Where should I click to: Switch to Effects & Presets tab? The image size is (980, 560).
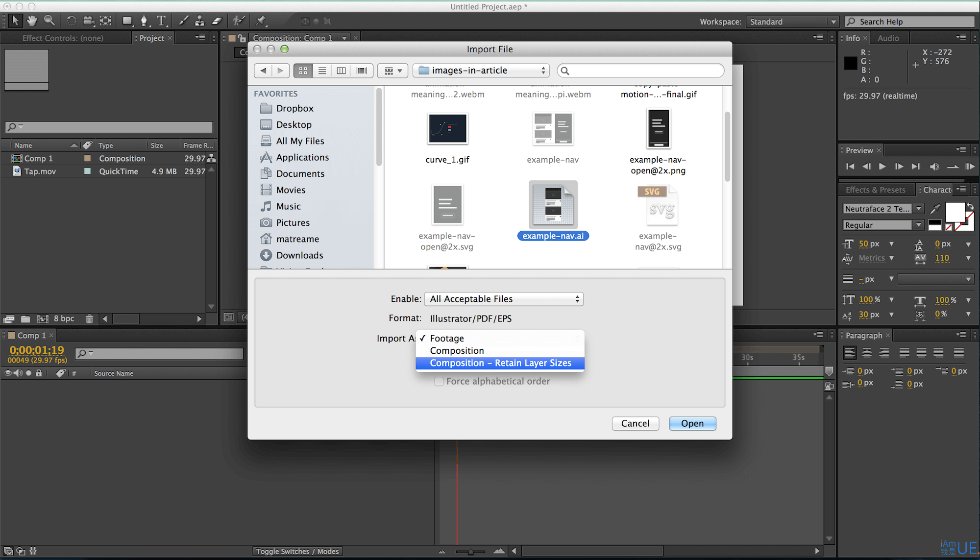click(875, 190)
